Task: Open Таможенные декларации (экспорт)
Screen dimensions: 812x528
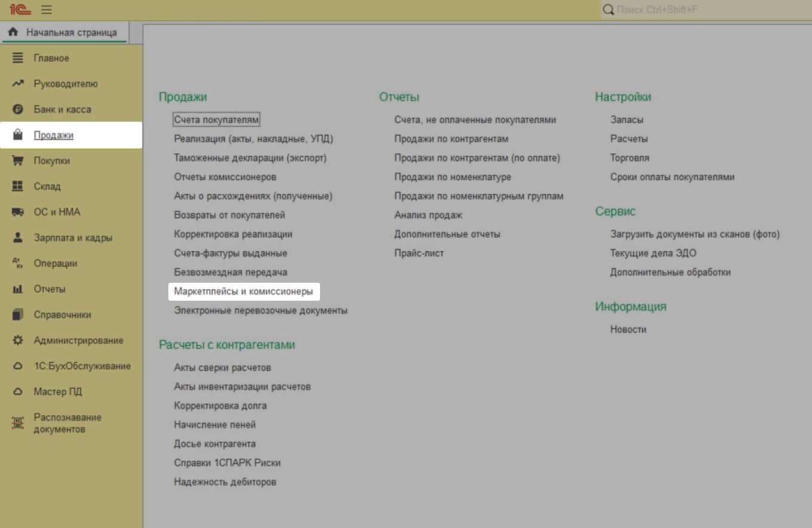Action: tap(250, 158)
